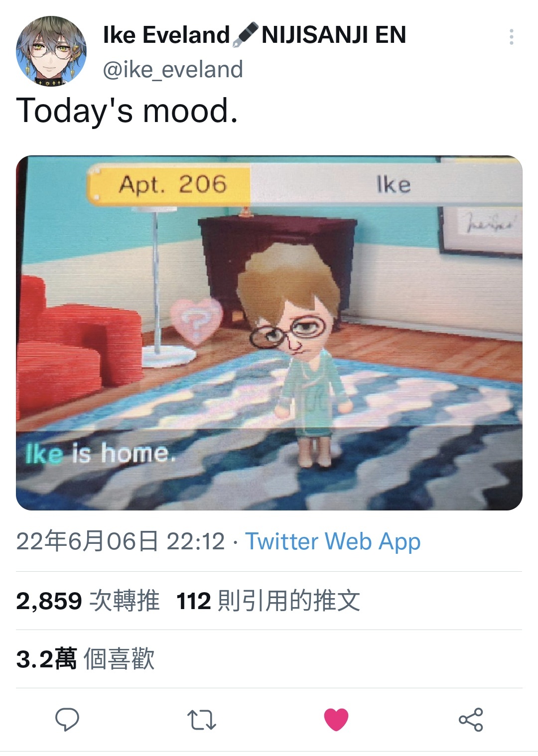Screen dimensions: 538x756
Task: Open Ike Eveland's profile avatar
Action: pos(51,51)
